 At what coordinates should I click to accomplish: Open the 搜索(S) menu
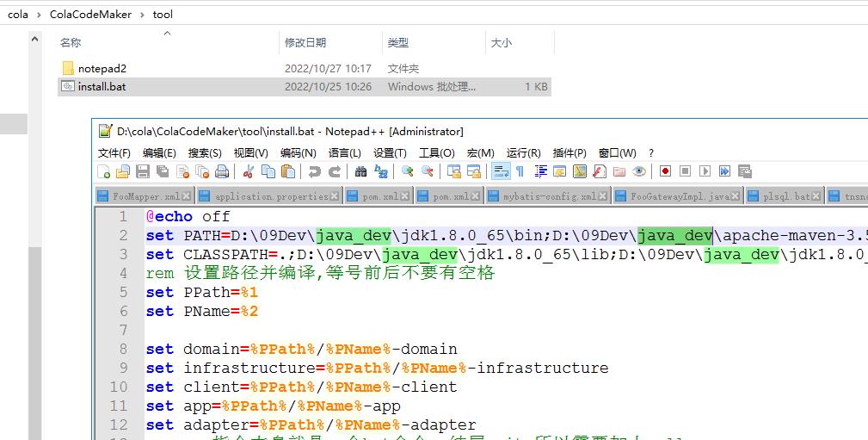tap(205, 153)
